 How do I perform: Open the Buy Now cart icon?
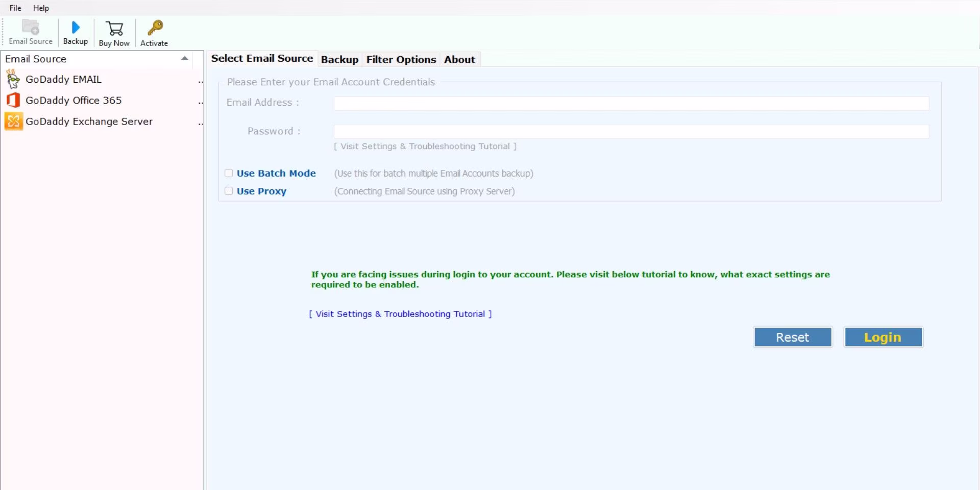(114, 29)
